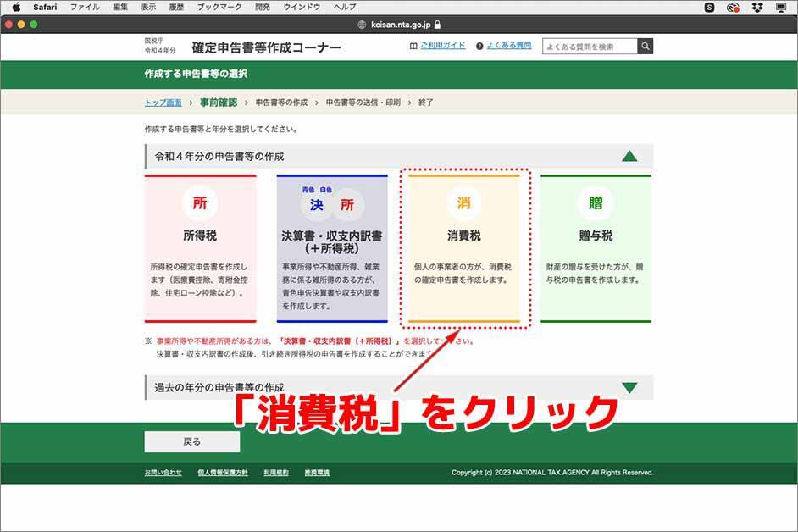This screenshot has height=532, width=798.
Task: Open 利用規約 footer link
Action: point(276,473)
